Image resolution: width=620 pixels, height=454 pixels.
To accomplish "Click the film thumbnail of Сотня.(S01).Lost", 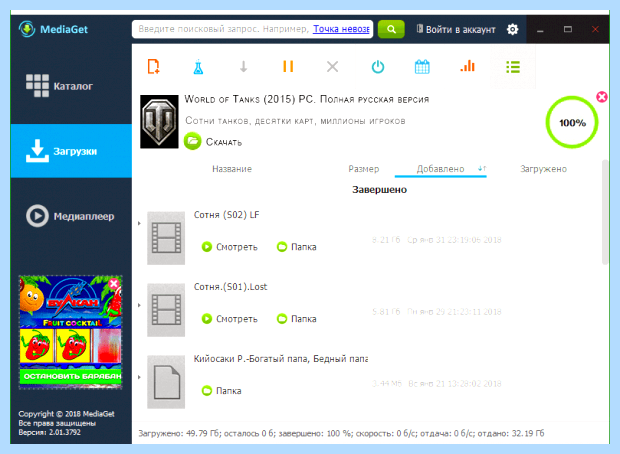I will click(x=166, y=310).
